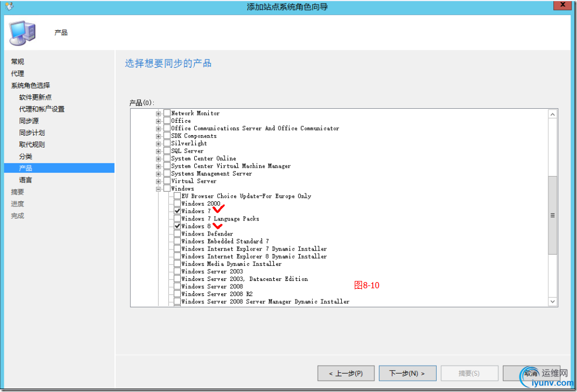
Task: Tick the Office product checkbox
Action: (x=167, y=121)
